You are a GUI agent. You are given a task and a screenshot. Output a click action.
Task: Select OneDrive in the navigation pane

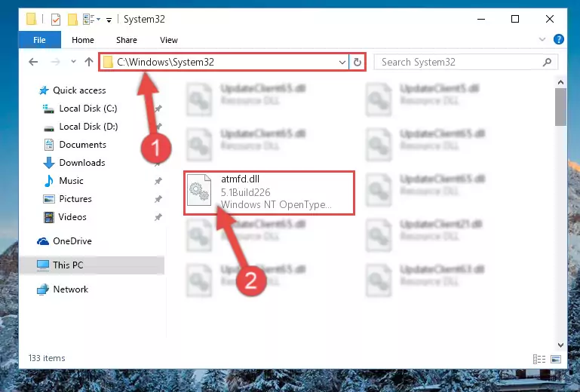tap(72, 241)
